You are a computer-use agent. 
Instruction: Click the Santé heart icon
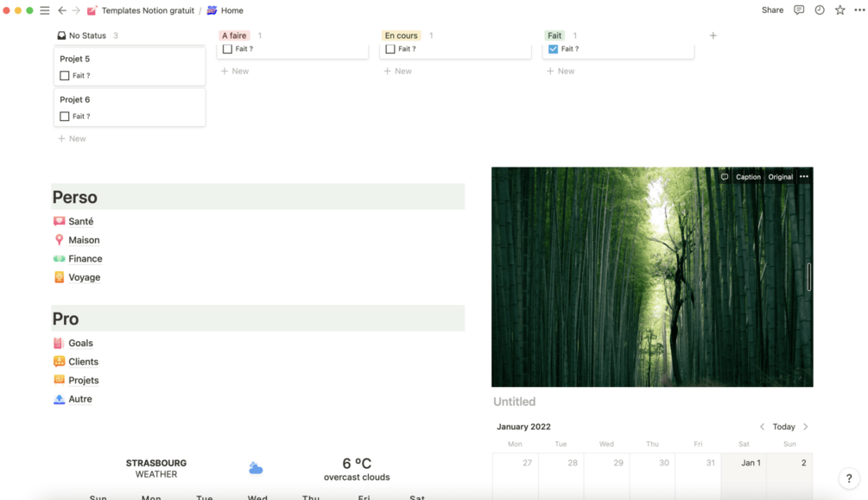point(60,221)
